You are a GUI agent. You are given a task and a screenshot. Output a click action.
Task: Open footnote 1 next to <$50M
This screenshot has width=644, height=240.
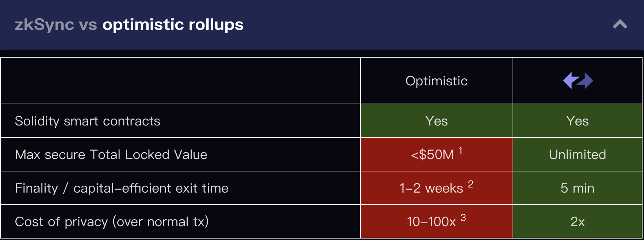pyautogui.click(x=460, y=150)
